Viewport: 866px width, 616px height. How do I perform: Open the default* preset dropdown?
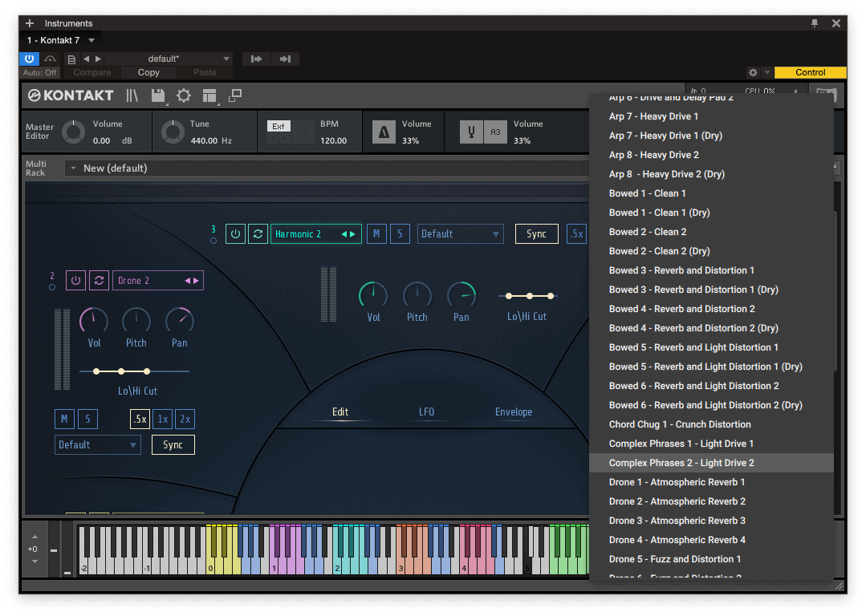click(x=169, y=59)
